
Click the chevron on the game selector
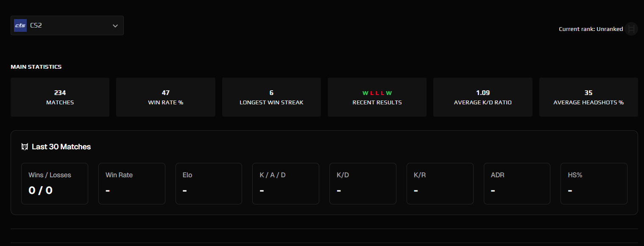pos(115,25)
